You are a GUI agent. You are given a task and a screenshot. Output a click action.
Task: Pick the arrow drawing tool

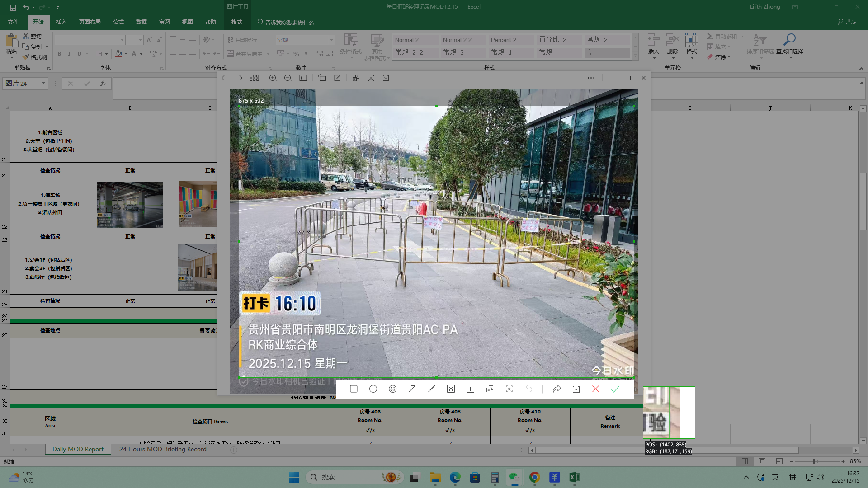pyautogui.click(x=412, y=389)
